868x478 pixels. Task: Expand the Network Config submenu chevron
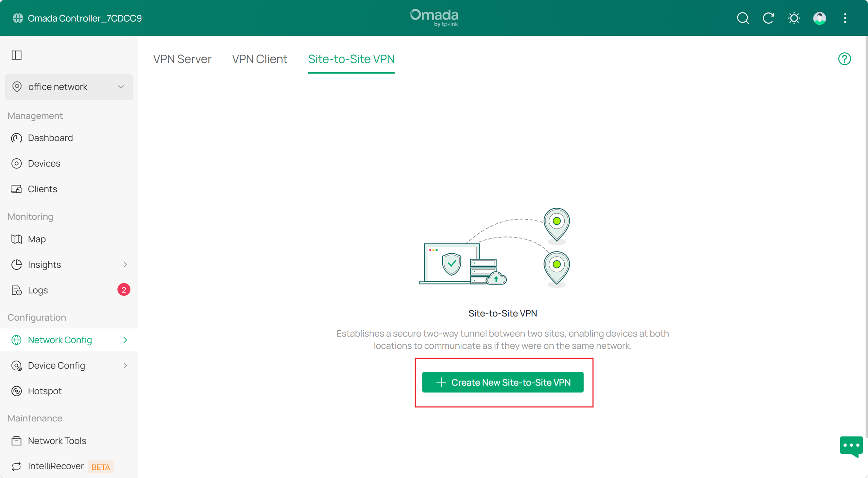[125, 340]
